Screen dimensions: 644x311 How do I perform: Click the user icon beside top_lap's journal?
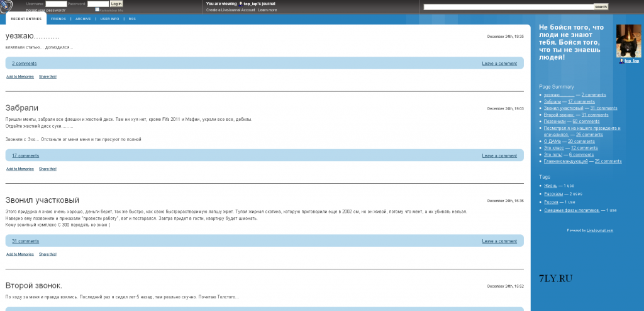point(240,4)
